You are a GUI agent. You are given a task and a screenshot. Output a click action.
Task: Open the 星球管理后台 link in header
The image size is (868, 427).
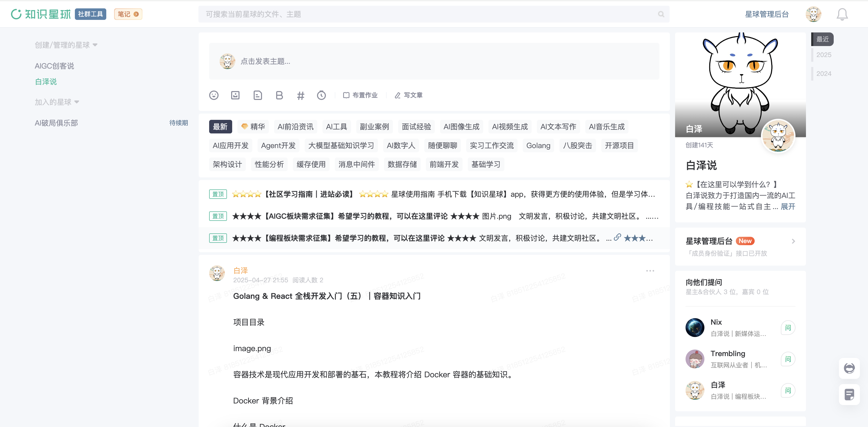767,14
